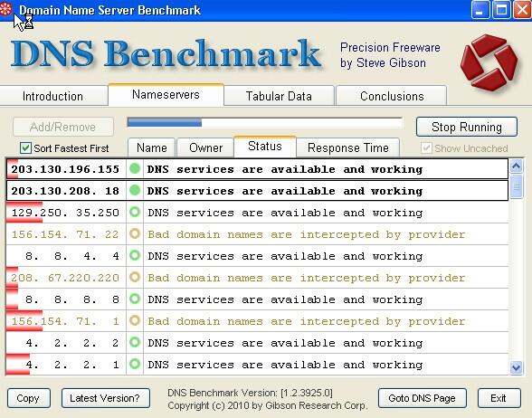Click status text of 208. 67.220.220 row
This screenshot has height=418, width=532.
click(x=307, y=278)
